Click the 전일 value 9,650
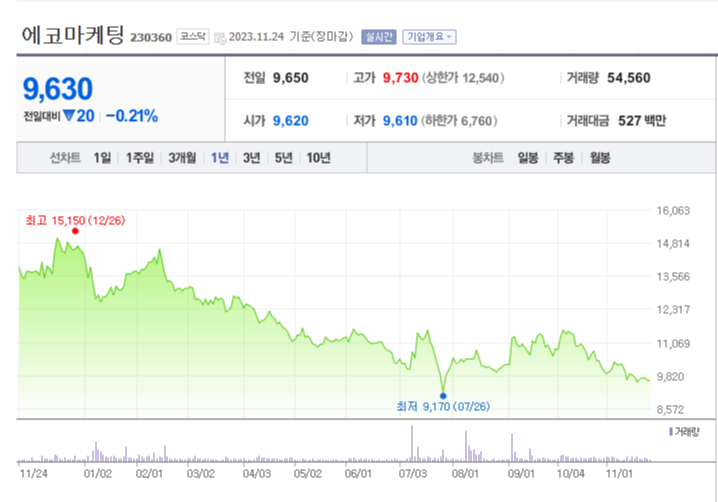 291,78
